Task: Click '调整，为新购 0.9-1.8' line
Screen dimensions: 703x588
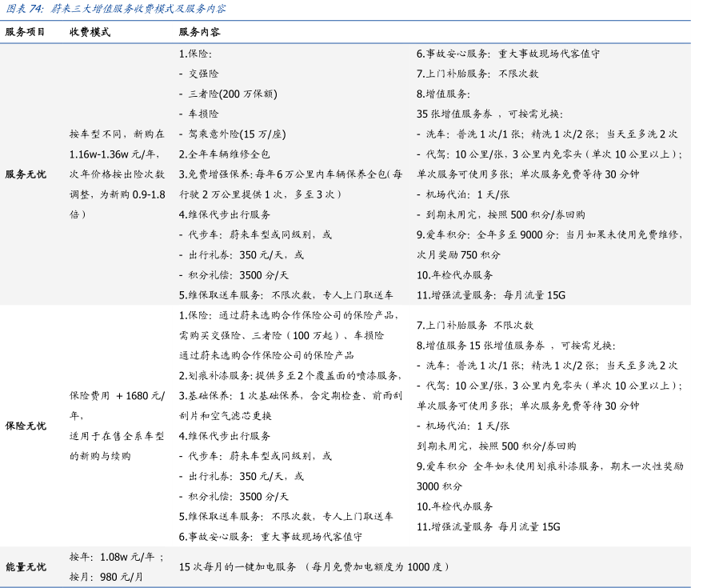Action: [117, 194]
